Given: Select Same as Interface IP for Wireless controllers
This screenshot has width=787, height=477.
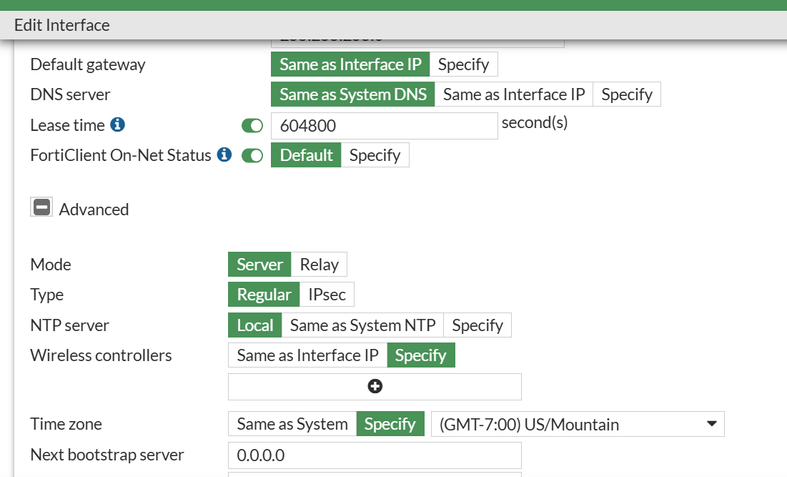Looking at the screenshot, I should coord(307,355).
